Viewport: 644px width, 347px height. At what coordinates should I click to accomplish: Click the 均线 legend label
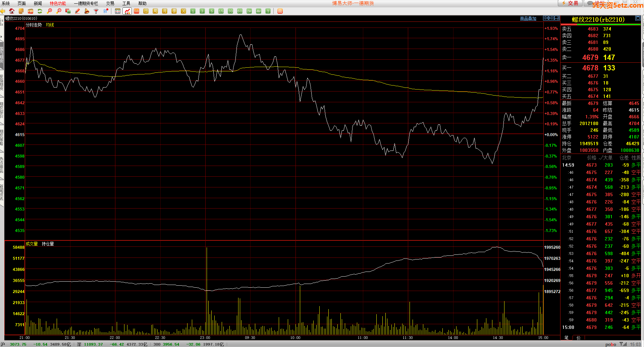point(50,25)
